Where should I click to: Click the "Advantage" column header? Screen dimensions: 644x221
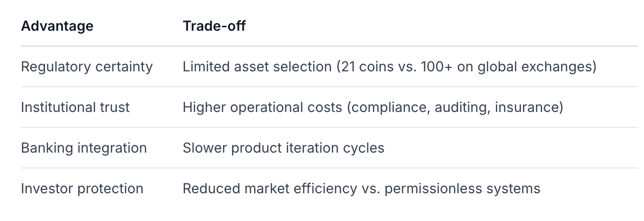(x=57, y=26)
